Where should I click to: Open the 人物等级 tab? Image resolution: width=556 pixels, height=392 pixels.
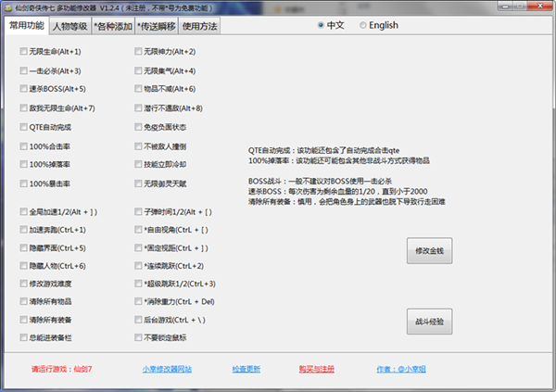click(76, 27)
